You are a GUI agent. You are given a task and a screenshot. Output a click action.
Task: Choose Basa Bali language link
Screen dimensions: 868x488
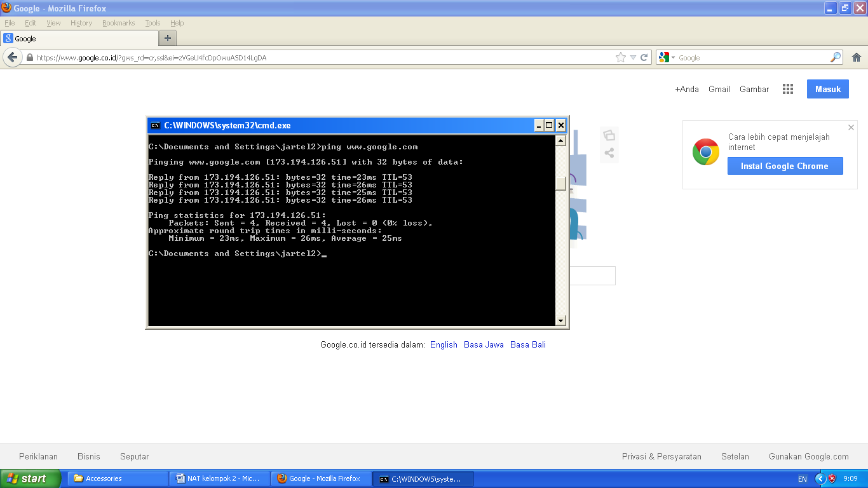pos(528,344)
